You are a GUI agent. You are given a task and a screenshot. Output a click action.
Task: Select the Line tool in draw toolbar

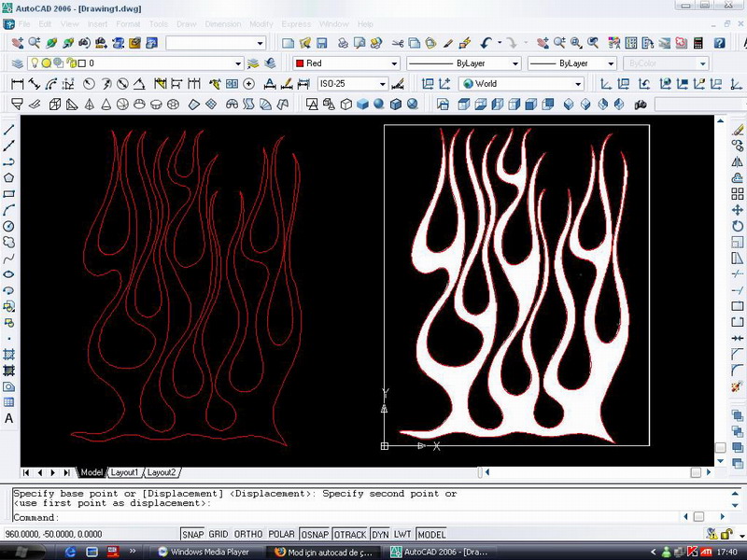[8, 130]
